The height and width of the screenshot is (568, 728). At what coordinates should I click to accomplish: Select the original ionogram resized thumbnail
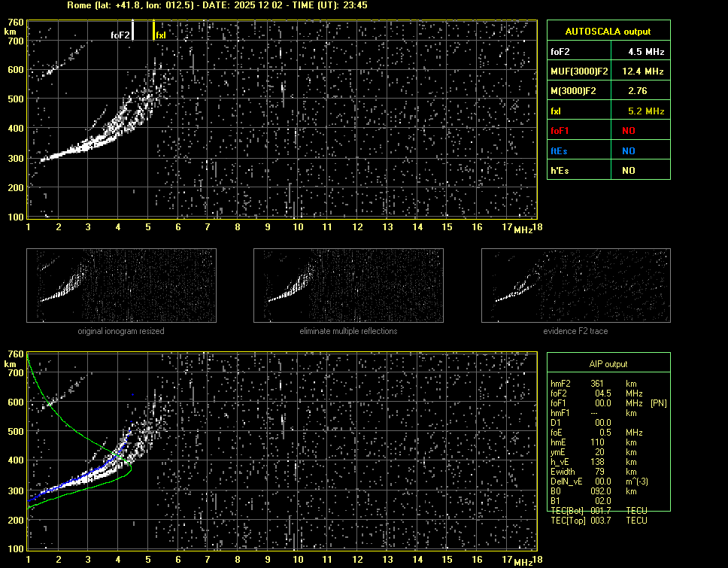[121, 286]
